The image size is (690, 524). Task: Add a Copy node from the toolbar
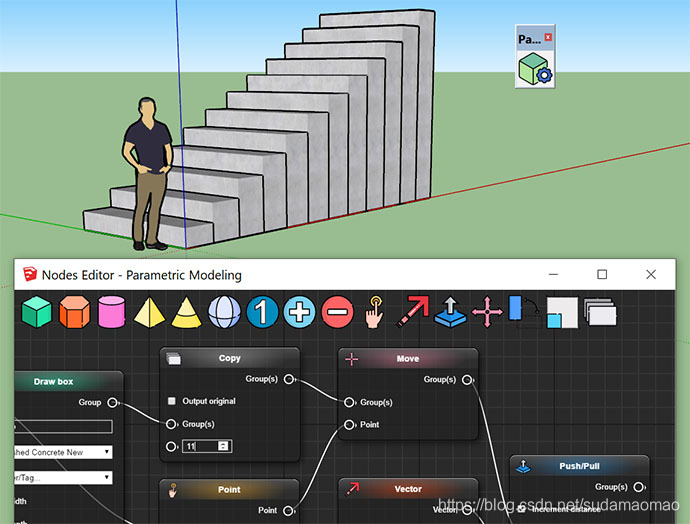[x=600, y=312]
